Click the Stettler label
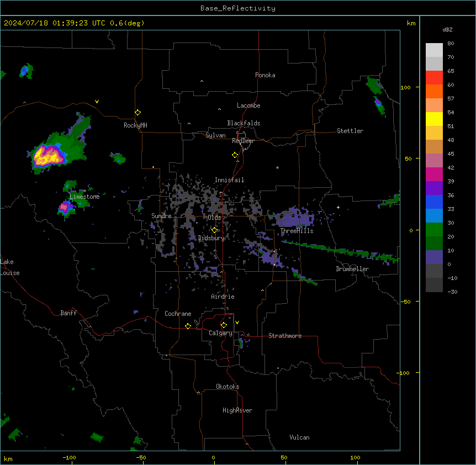This screenshot has width=476, height=465. pos(350,131)
